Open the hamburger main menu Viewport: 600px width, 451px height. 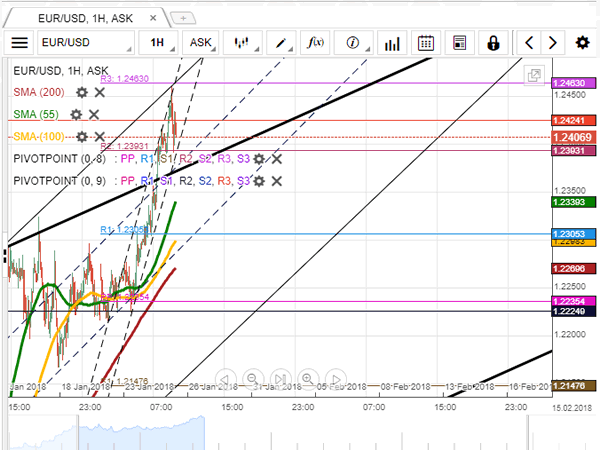coord(20,42)
